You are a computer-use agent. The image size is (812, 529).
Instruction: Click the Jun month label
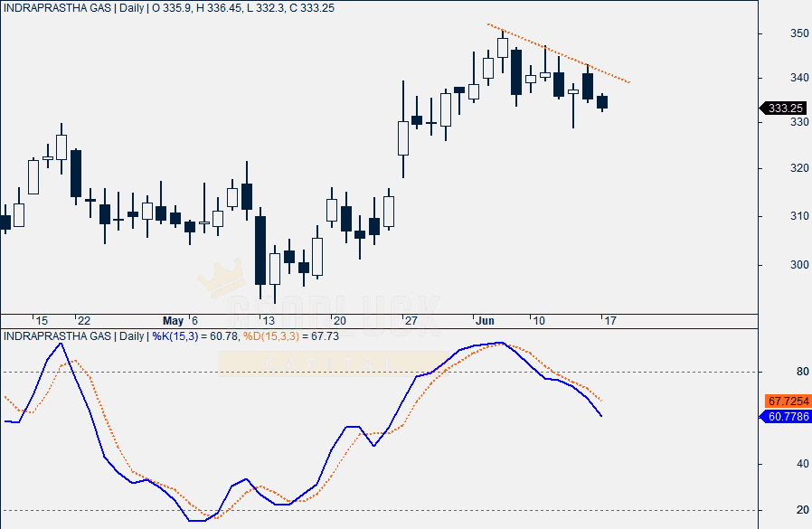tap(485, 321)
